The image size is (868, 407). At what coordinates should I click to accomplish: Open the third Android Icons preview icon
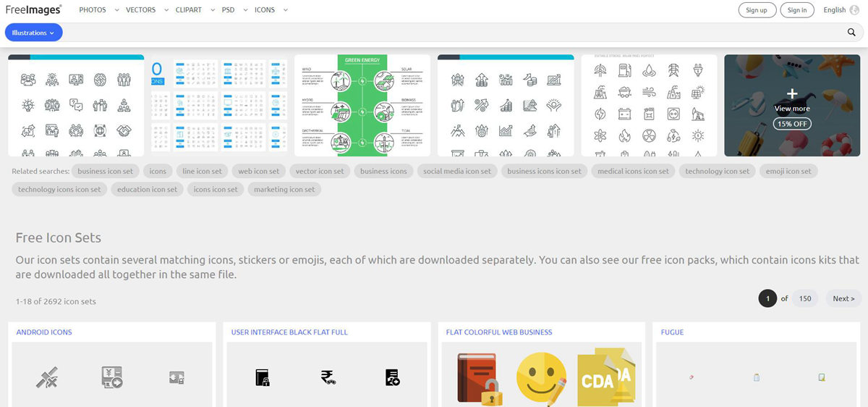click(176, 377)
